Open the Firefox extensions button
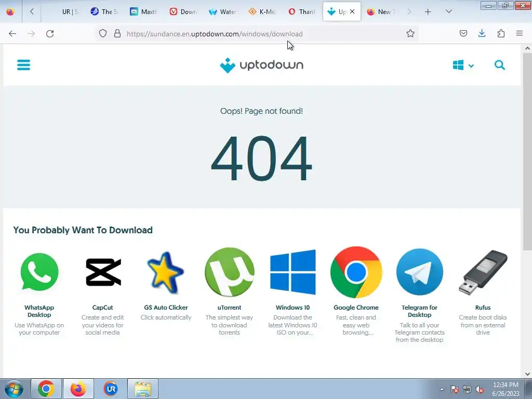This screenshot has height=399, width=532. tap(501, 33)
